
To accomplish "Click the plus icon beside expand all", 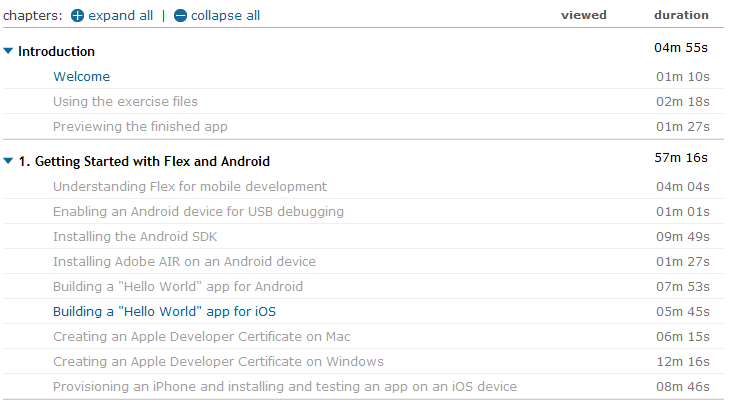I will [77, 16].
